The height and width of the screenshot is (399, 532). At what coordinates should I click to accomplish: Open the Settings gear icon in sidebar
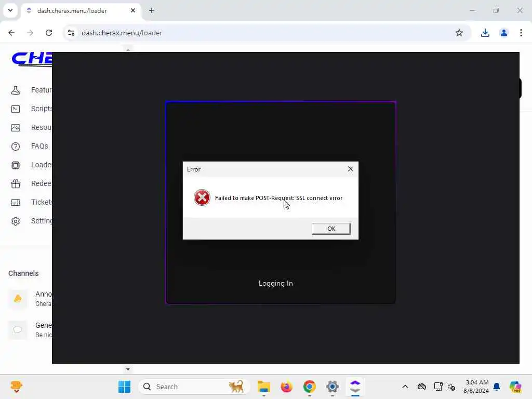click(16, 221)
